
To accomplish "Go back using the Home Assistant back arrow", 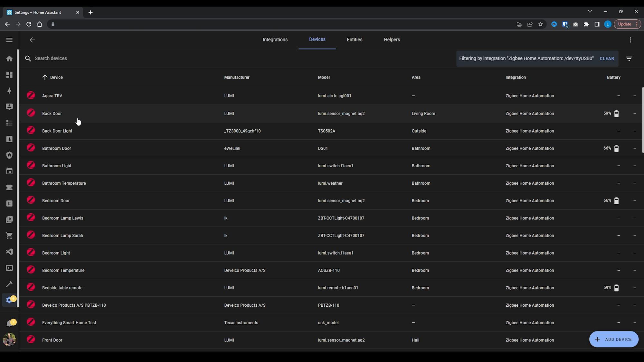I will (32, 40).
